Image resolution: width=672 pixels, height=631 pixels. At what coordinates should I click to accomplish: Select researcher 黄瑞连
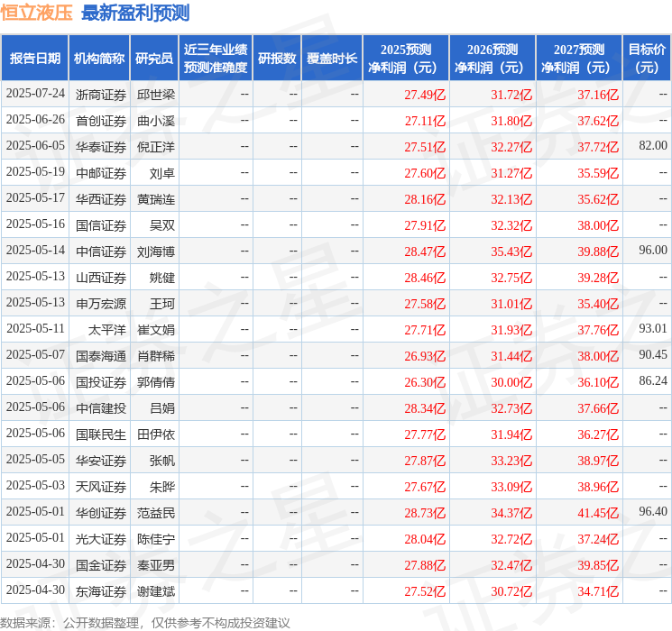pos(156,199)
